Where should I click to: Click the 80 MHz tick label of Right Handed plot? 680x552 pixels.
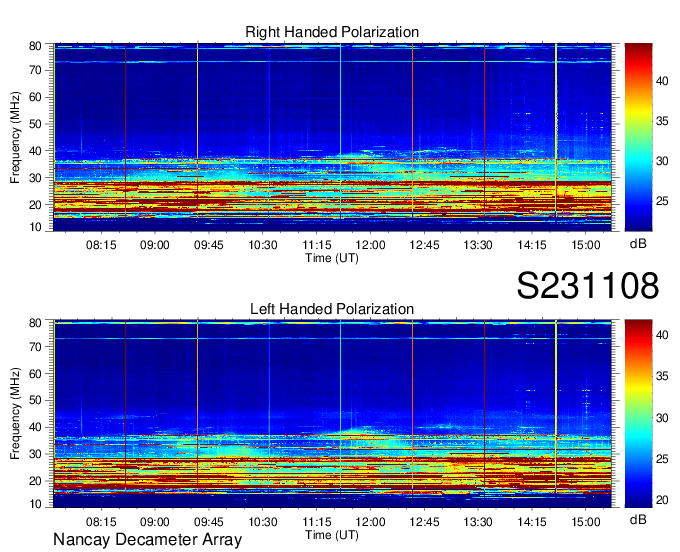pyautogui.click(x=35, y=46)
